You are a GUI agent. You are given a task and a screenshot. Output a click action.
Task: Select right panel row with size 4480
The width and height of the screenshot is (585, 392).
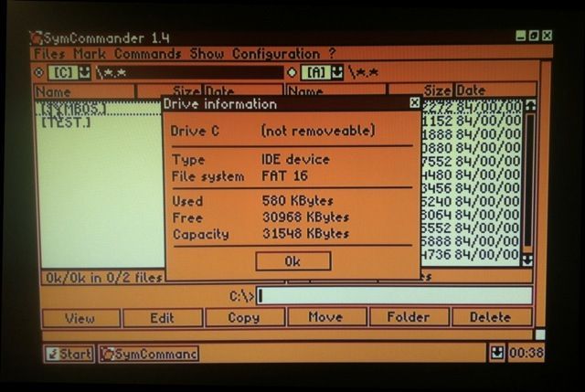point(471,175)
